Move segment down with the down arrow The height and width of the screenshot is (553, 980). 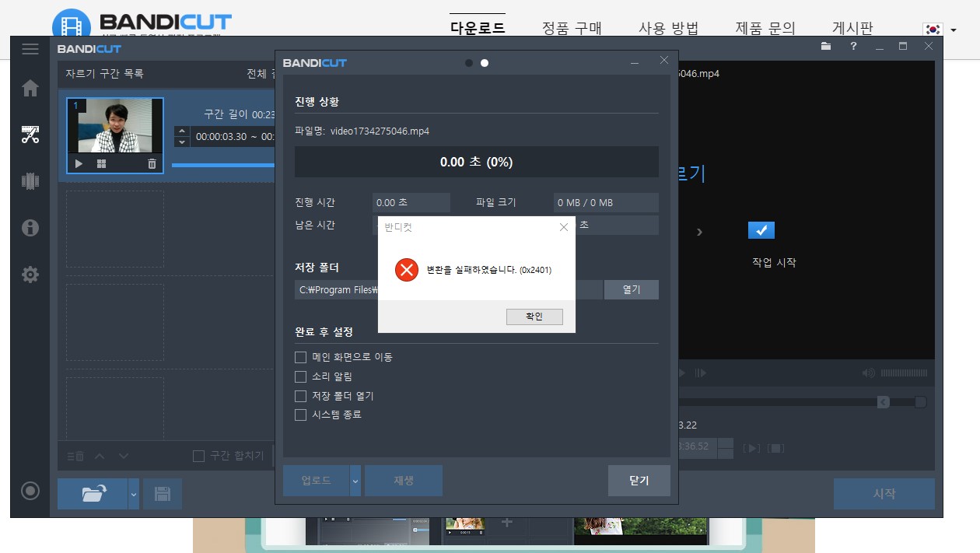[x=124, y=456]
